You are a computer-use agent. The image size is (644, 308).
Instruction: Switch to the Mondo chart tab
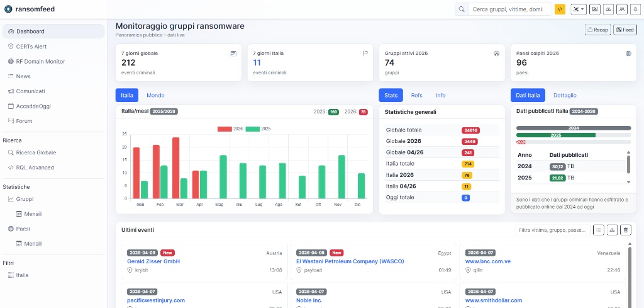point(155,95)
